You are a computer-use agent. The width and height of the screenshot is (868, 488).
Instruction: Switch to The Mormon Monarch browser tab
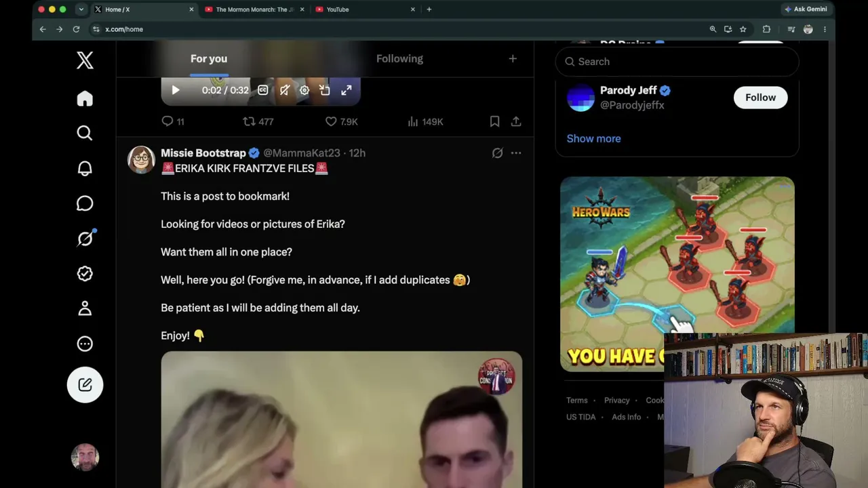point(254,9)
